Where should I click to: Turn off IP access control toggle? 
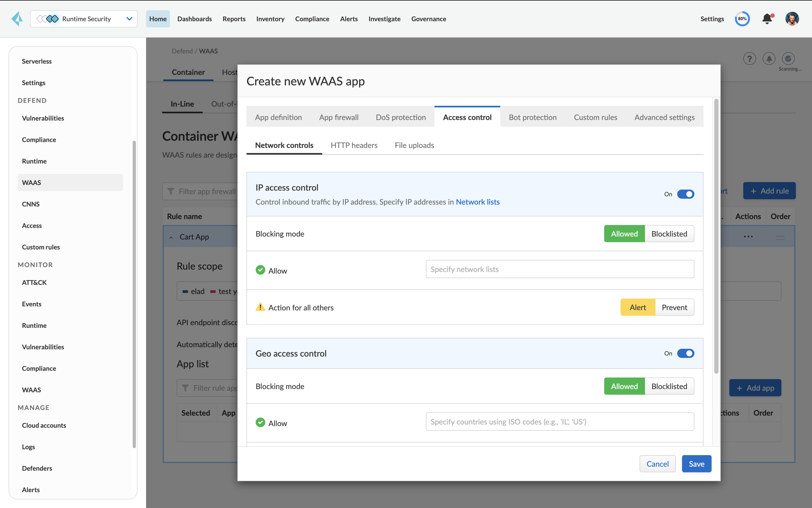685,194
